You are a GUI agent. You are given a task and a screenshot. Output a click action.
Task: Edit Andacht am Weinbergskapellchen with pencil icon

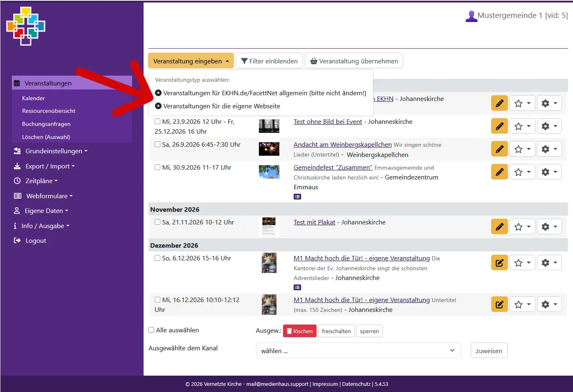(x=499, y=149)
